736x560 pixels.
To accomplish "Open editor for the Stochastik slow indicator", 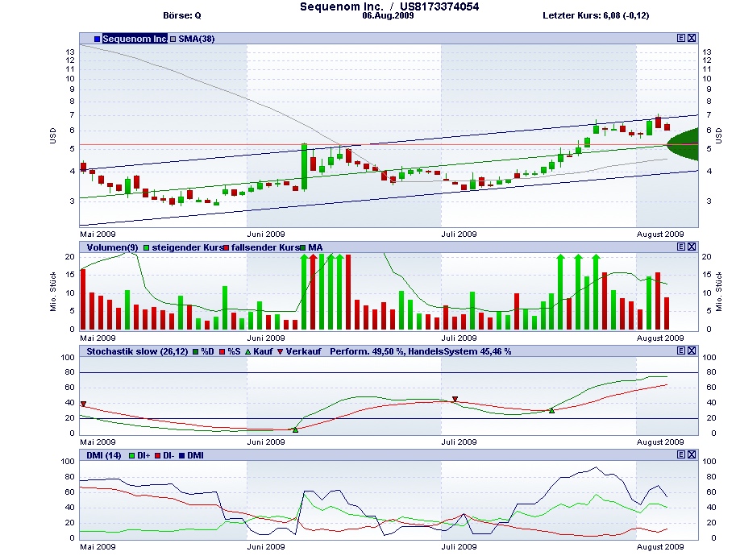I will tap(681, 351).
